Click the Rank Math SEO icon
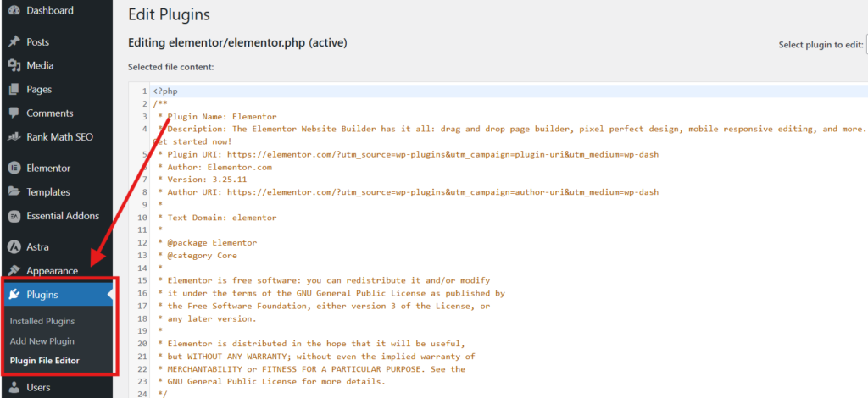Screen dimensions: 868x398 14,137
